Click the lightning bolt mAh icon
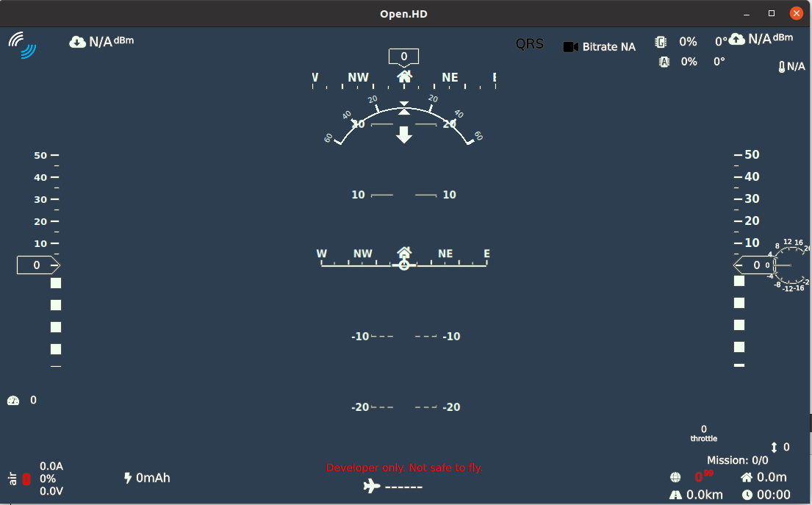Image resolution: width=812 pixels, height=505 pixels. click(128, 478)
